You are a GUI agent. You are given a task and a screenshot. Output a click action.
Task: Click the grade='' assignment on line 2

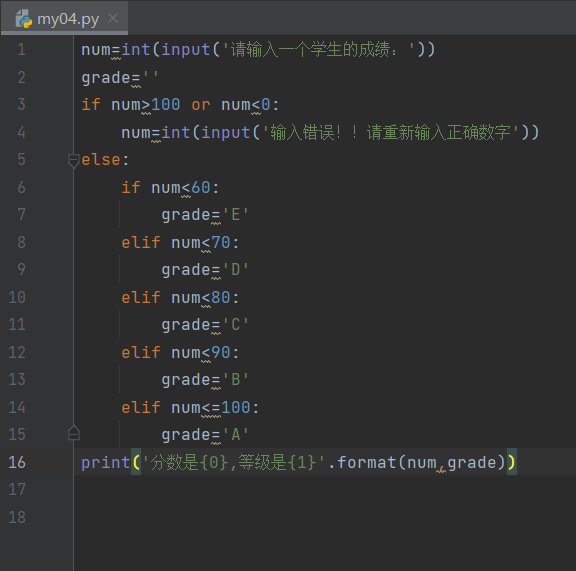(120, 78)
